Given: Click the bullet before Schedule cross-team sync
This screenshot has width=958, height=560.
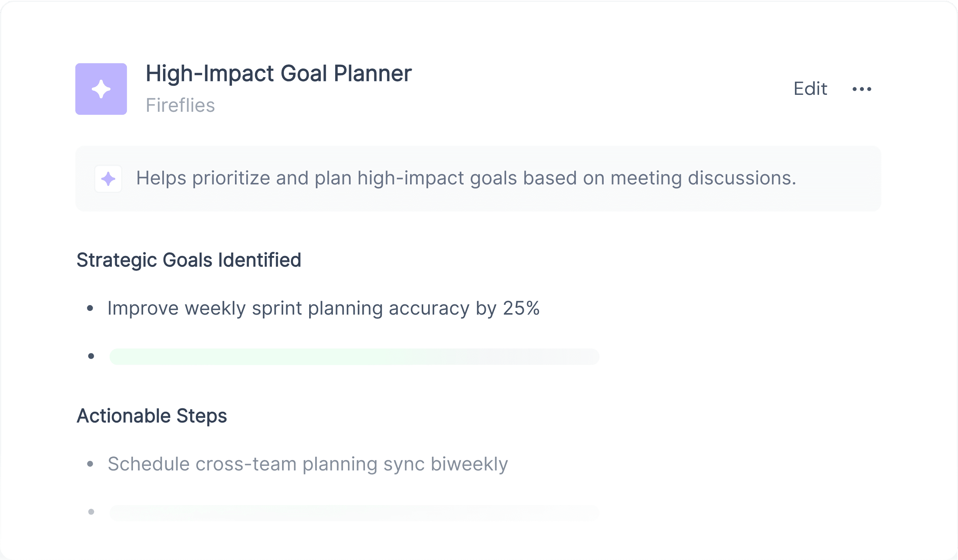Looking at the screenshot, I should click(x=90, y=464).
